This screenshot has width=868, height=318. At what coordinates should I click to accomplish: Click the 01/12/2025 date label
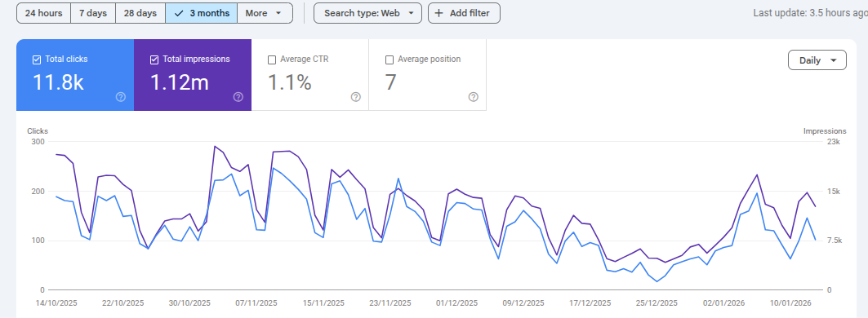click(456, 303)
